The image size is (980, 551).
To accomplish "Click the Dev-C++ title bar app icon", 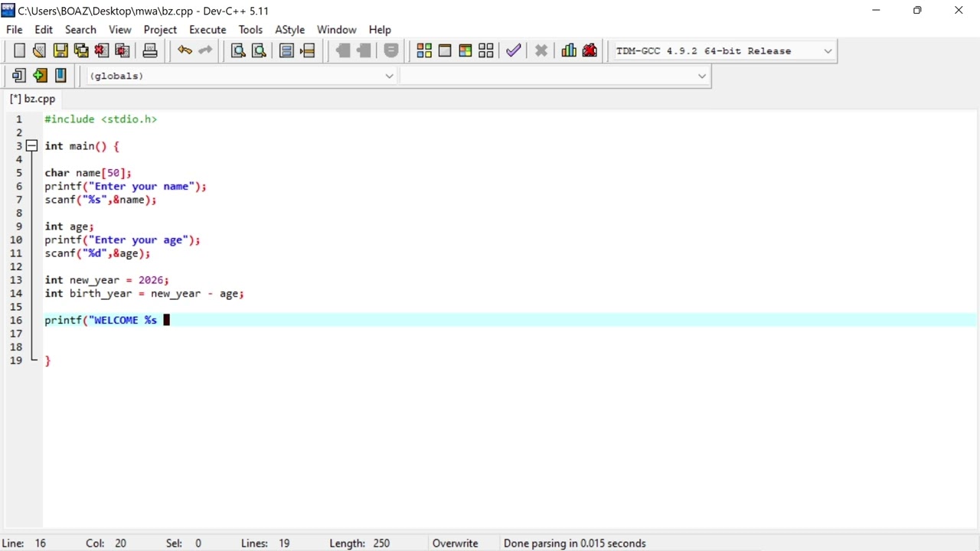I will tap(8, 10).
